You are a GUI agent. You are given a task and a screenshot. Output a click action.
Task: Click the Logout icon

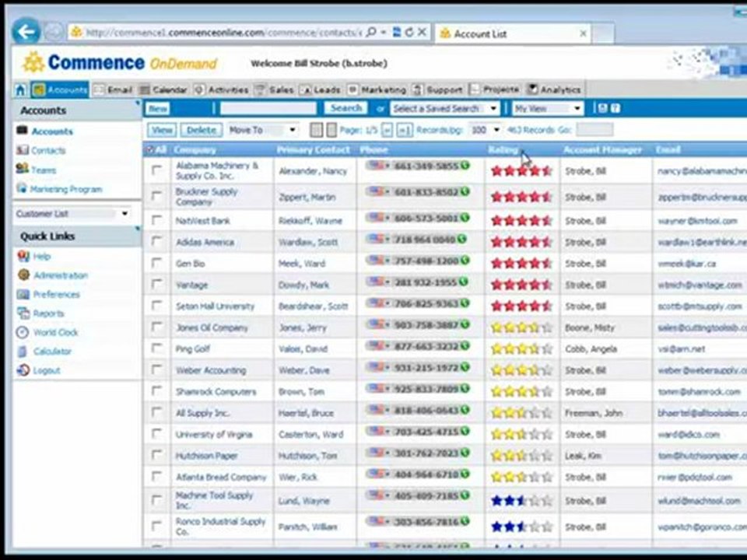click(x=23, y=370)
